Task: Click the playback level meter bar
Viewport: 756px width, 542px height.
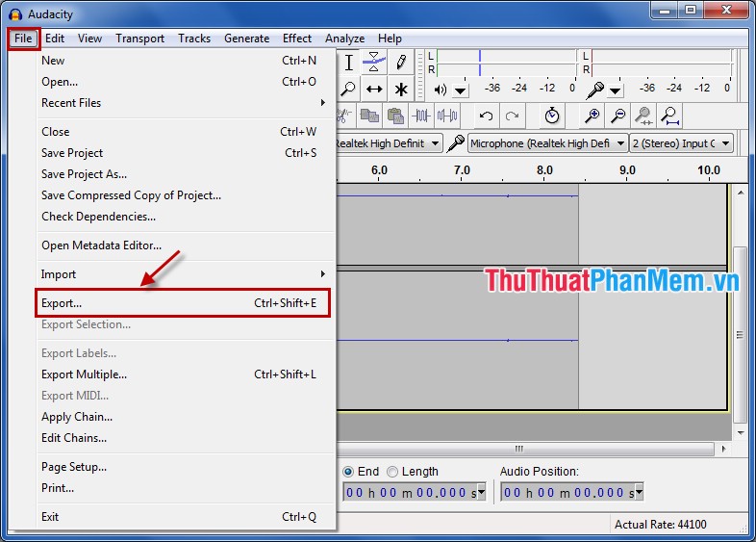Action: (x=506, y=63)
